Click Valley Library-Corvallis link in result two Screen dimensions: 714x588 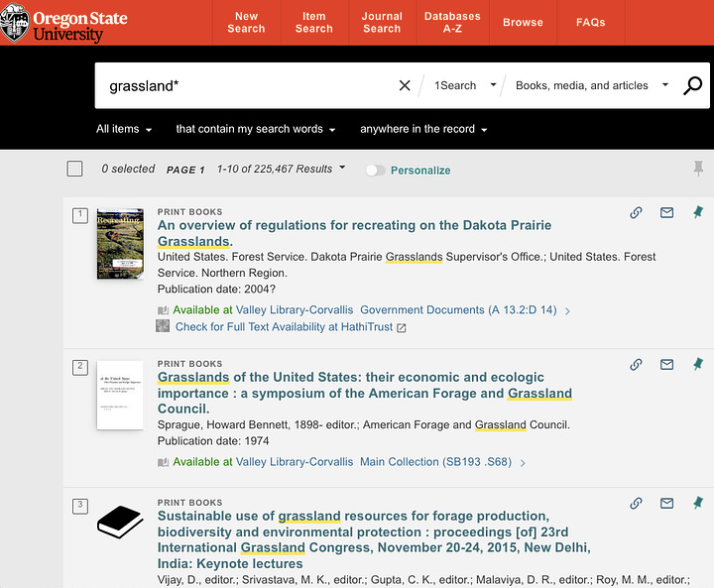pos(295,462)
